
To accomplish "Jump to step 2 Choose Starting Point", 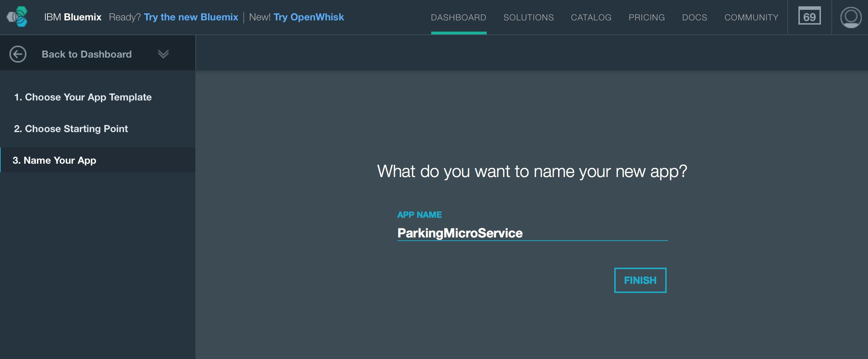I will [x=71, y=129].
